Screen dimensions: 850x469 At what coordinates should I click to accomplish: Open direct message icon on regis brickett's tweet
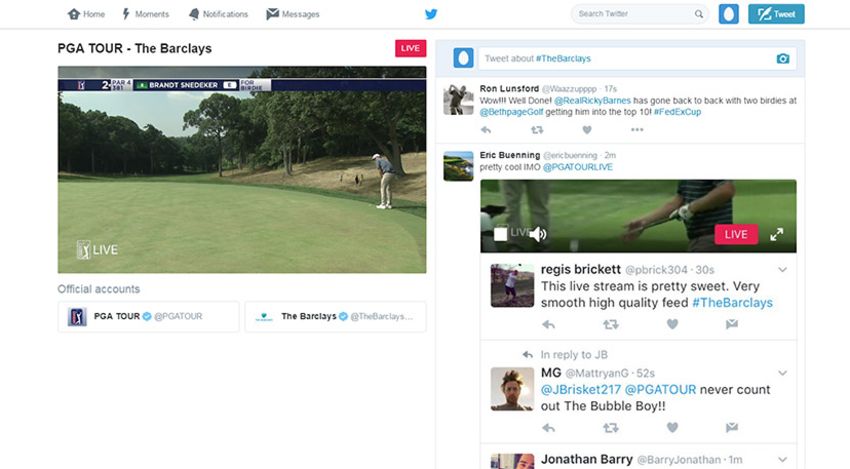click(x=731, y=324)
